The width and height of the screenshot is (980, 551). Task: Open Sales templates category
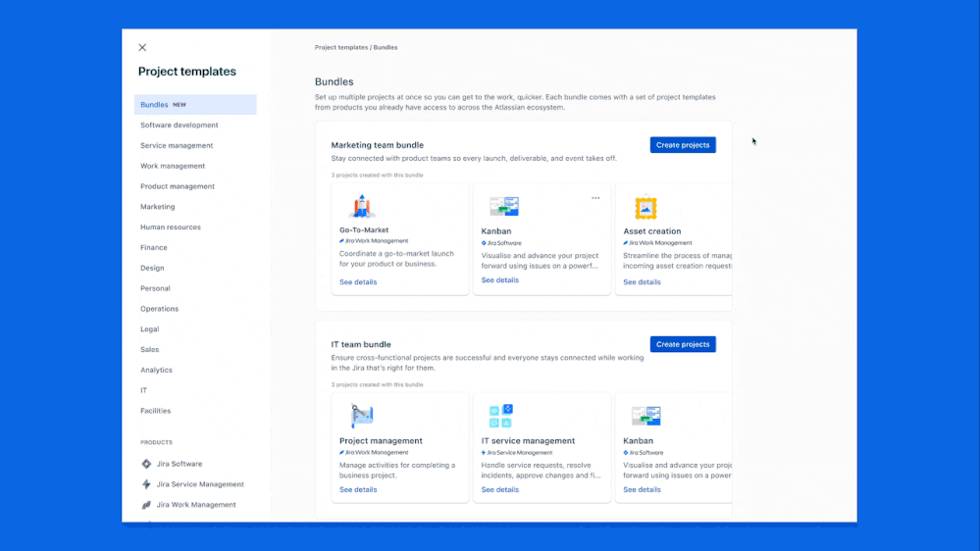149,350
